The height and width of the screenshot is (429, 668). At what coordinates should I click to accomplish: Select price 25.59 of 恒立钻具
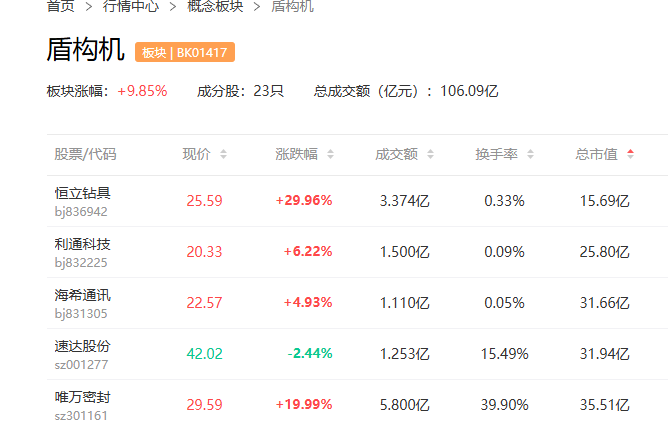[204, 201]
